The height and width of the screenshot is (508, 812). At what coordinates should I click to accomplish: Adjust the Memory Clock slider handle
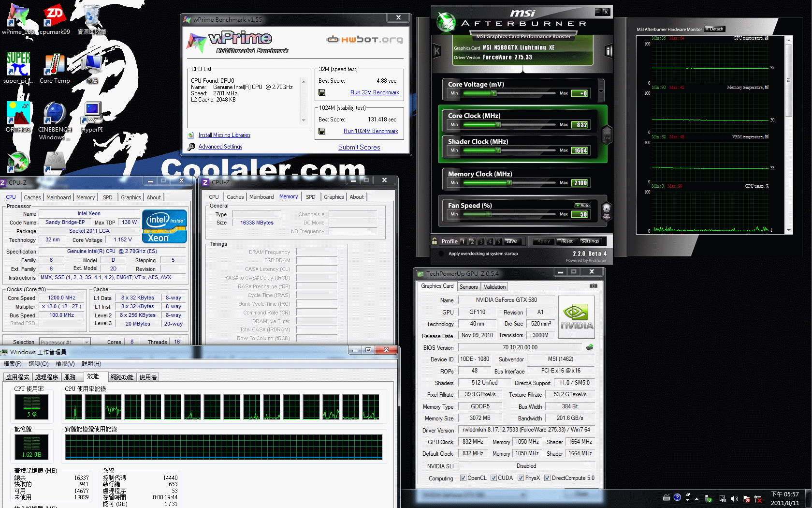point(509,183)
